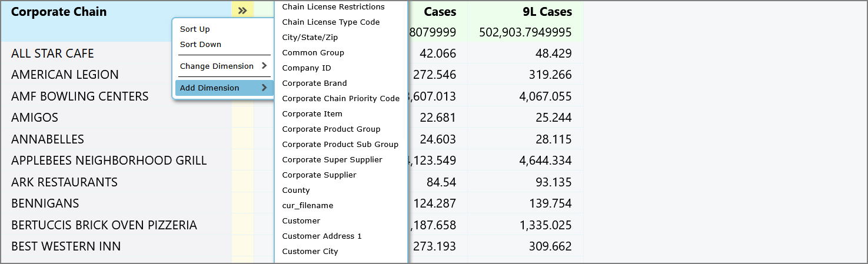Choose Sort Down in context menu
The width and height of the screenshot is (868, 264).
[201, 44]
